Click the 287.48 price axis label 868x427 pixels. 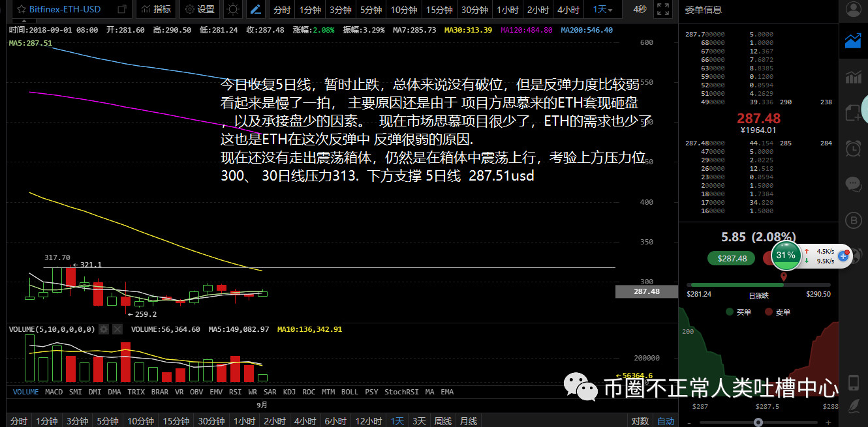click(x=646, y=291)
